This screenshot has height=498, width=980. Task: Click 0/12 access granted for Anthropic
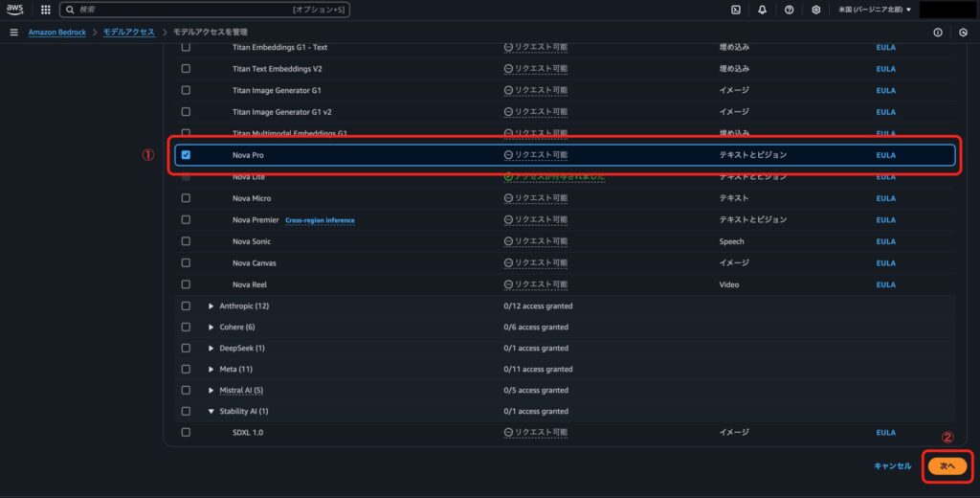(x=538, y=306)
